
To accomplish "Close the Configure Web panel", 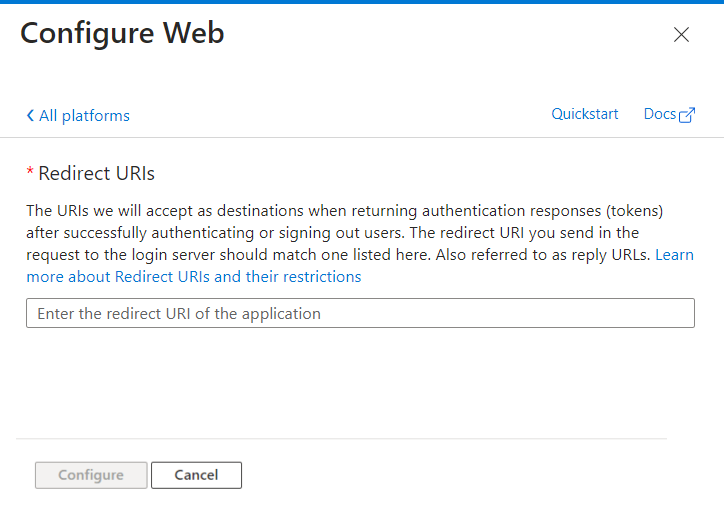I will point(681,35).
